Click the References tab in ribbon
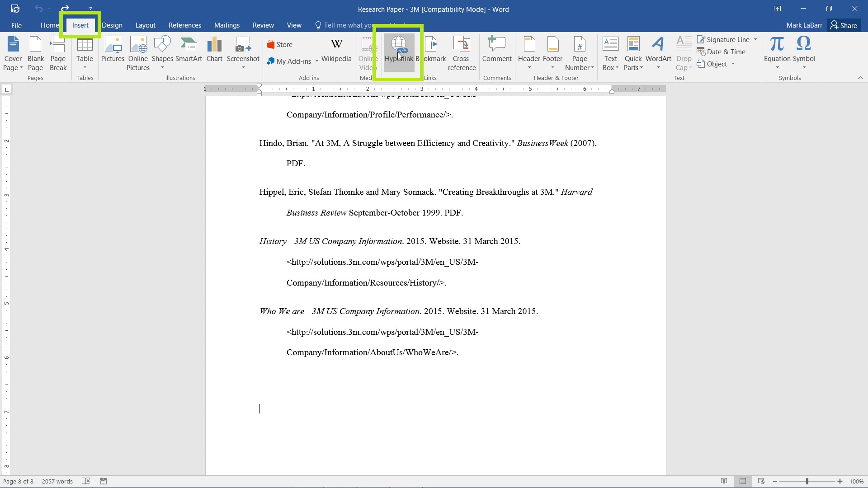 [185, 25]
